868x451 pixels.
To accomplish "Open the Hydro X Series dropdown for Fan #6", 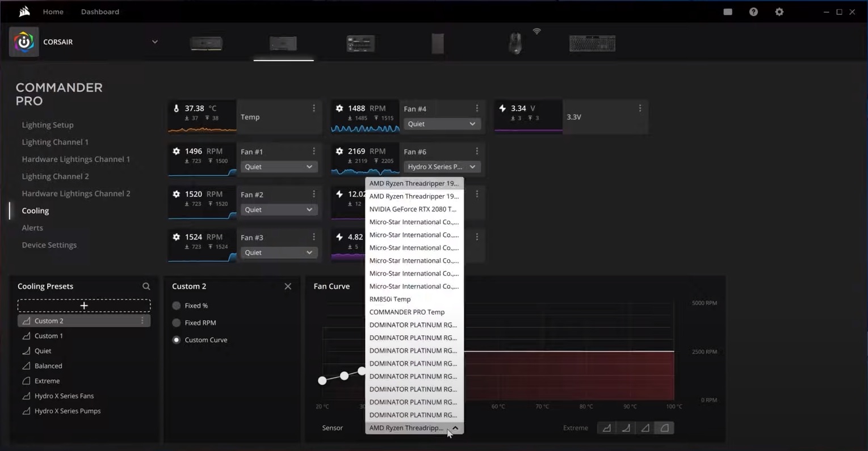I will point(442,167).
